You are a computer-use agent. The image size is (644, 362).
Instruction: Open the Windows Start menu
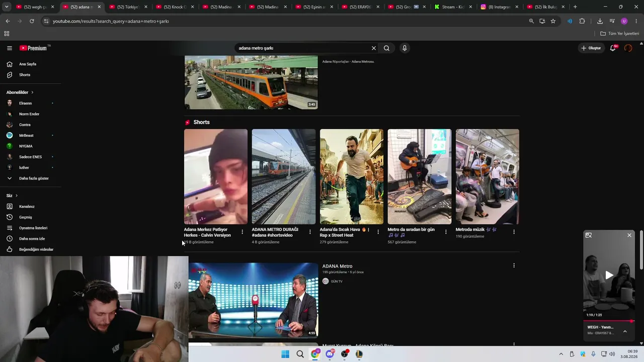pyautogui.click(x=285, y=354)
